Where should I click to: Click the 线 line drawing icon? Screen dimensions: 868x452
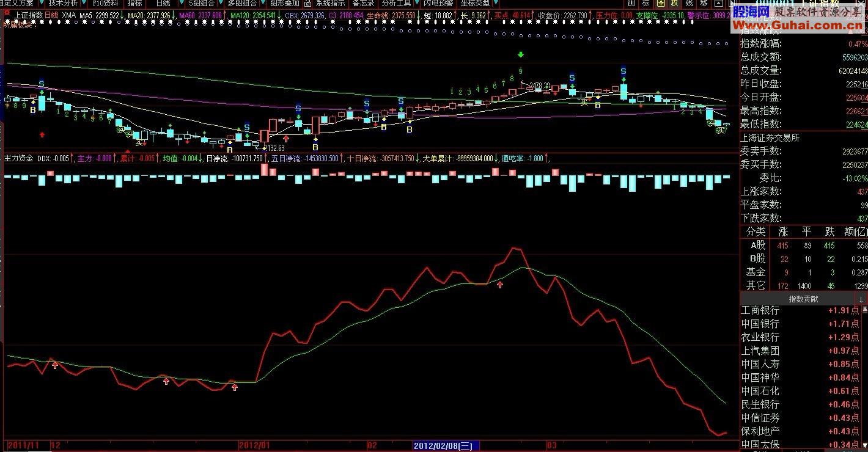(x=690, y=3)
